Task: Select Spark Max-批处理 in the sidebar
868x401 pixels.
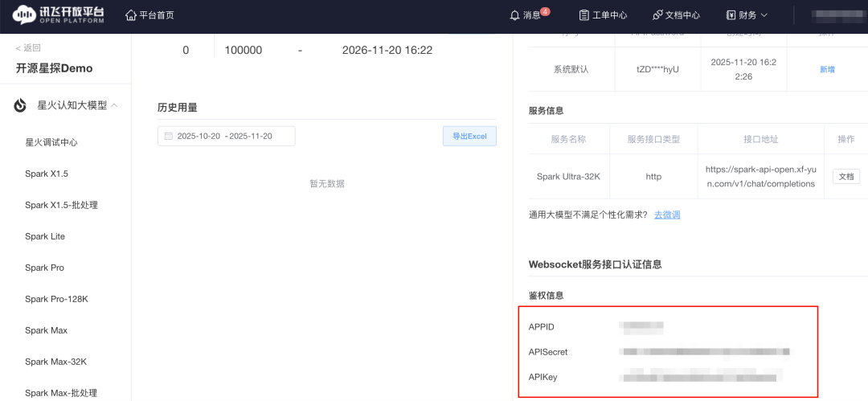Action: coord(61,393)
